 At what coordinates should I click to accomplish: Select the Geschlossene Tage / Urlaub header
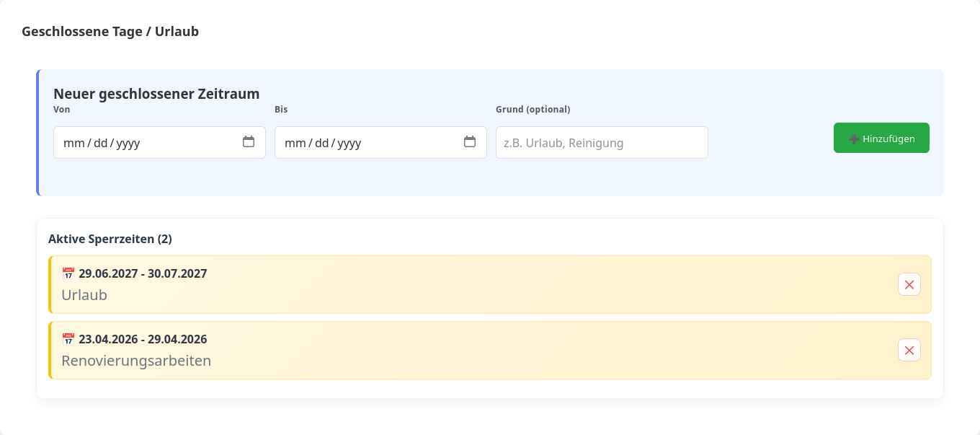click(110, 31)
